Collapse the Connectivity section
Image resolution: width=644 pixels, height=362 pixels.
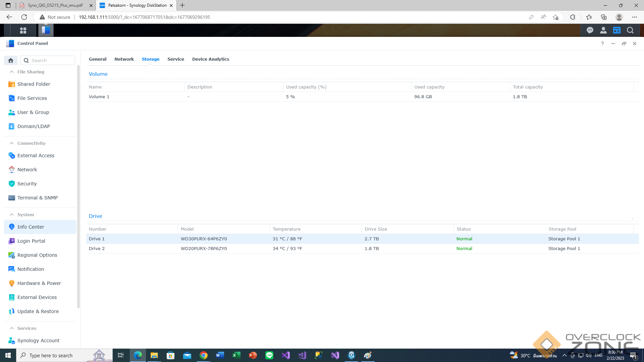pyautogui.click(x=12, y=143)
